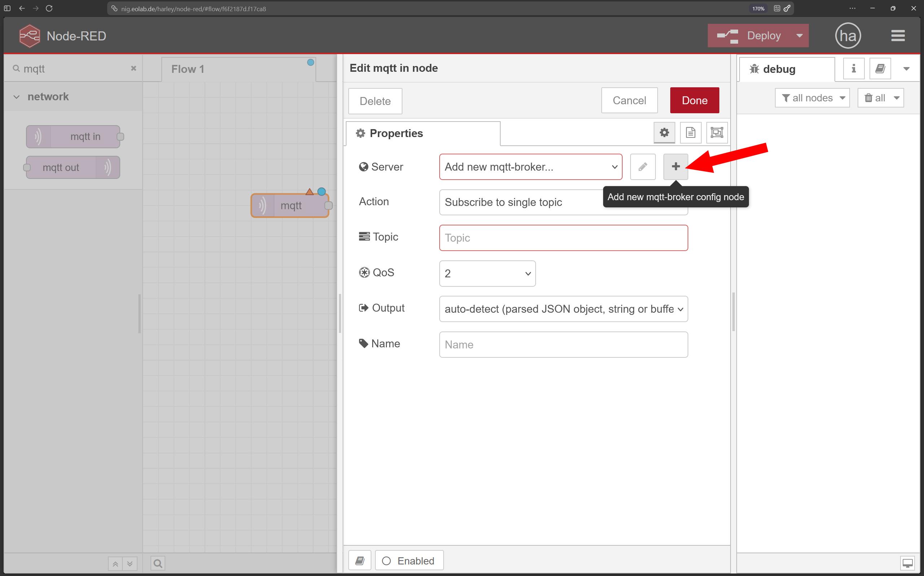Click the Delete button
This screenshot has height=576, width=924.
(x=375, y=101)
